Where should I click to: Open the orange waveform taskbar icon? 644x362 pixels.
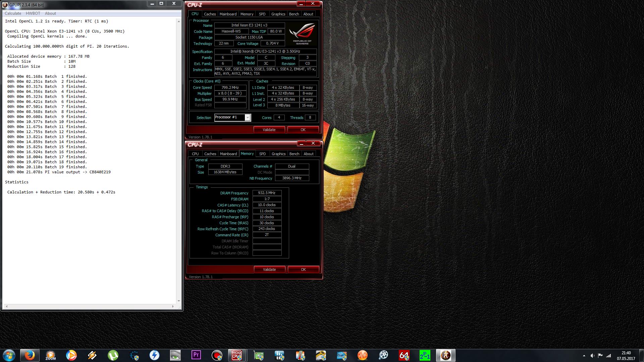363,355
